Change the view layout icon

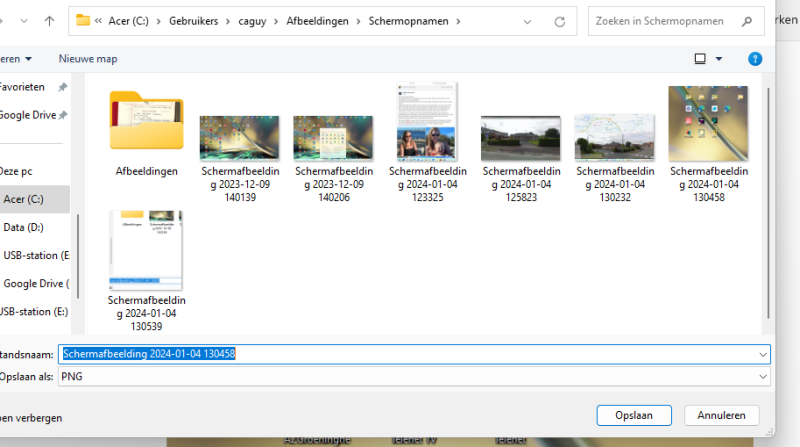[700, 59]
